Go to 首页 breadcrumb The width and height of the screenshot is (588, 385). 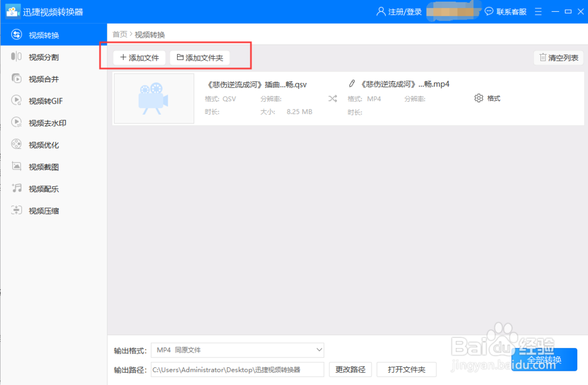120,35
